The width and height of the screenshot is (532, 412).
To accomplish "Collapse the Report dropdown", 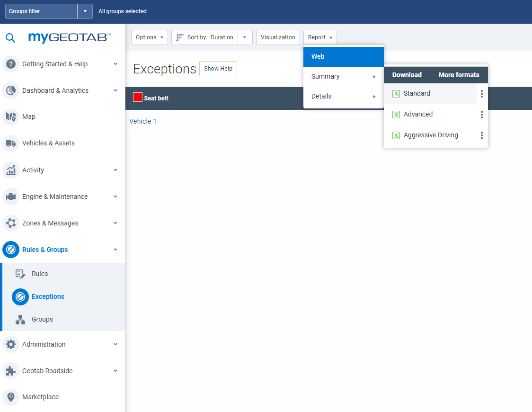I will click(x=320, y=37).
